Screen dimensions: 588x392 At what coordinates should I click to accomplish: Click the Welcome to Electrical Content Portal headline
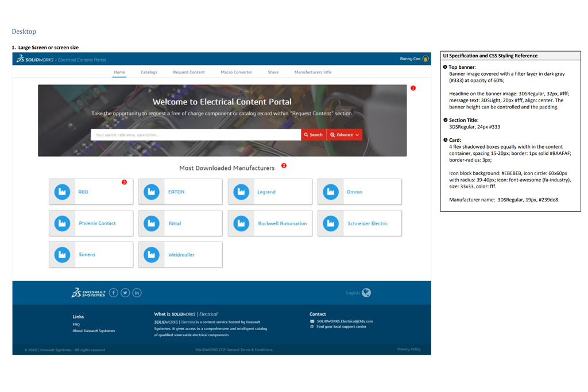(x=222, y=102)
